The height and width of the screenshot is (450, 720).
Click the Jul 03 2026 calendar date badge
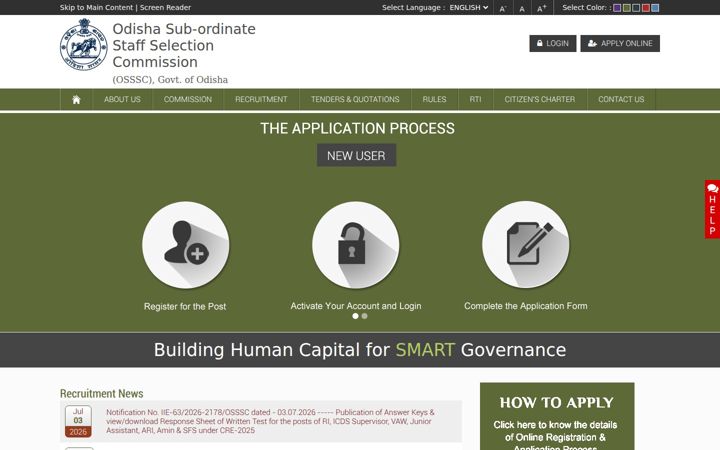pyautogui.click(x=78, y=421)
